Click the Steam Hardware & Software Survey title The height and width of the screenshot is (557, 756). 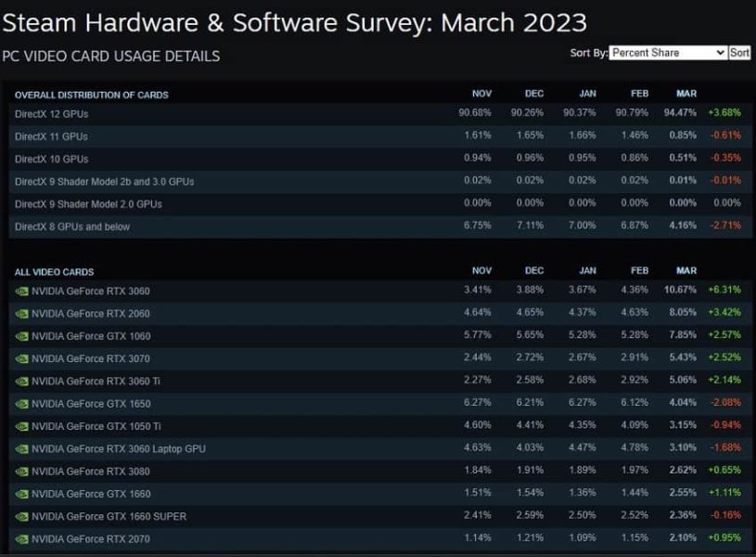(x=295, y=22)
